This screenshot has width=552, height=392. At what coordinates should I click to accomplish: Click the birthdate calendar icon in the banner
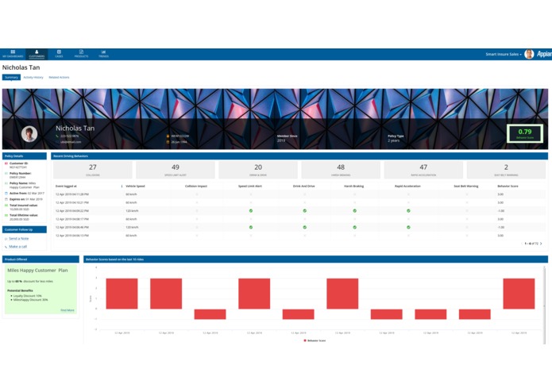click(x=168, y=142)
